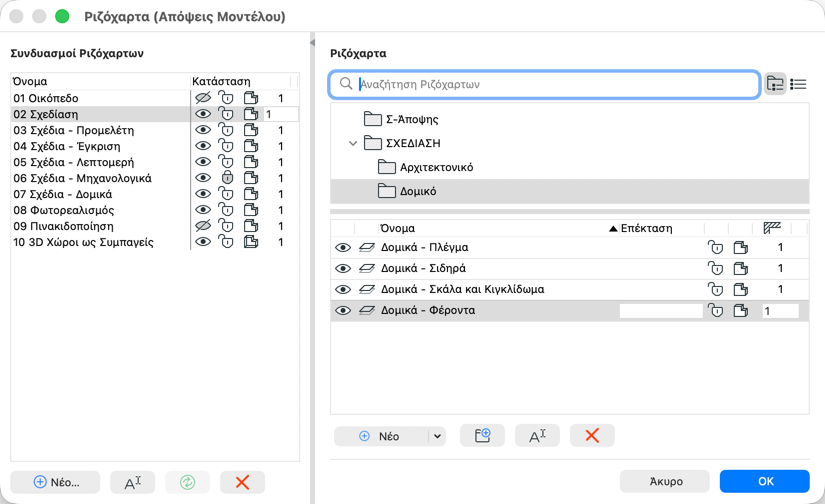Toggle visibility eye for 10 3D Χώροι ως Συμπαγείς
This screenshot has width=825, height=504.
[x=203, y=242]
